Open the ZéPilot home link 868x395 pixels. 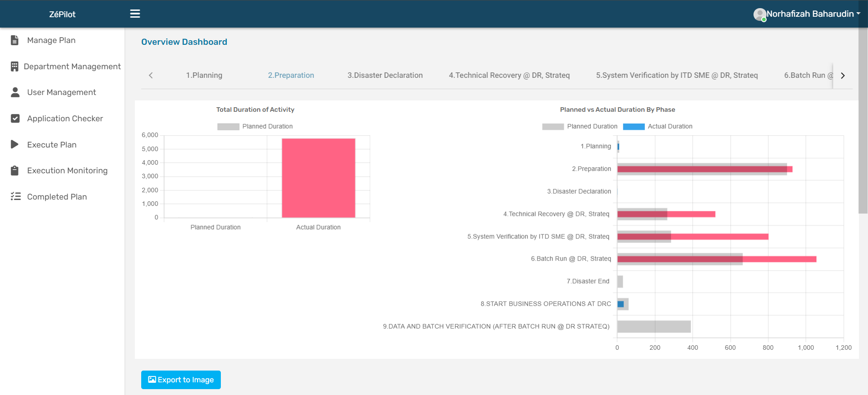62,14
